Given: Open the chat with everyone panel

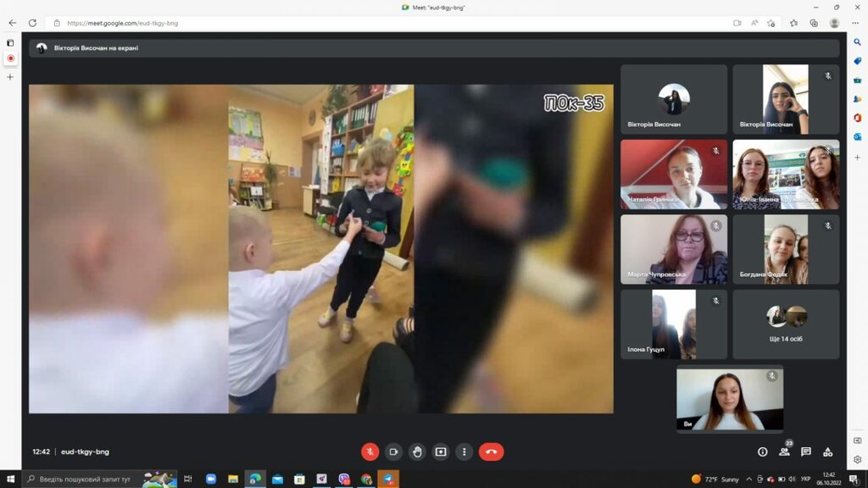Looking at the screenshot, I should point(806,452).
